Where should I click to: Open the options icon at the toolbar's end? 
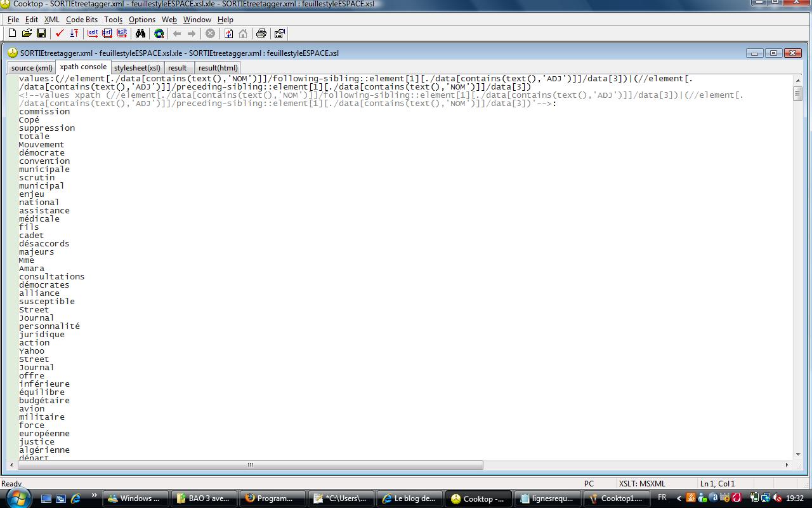click(280, 34)
